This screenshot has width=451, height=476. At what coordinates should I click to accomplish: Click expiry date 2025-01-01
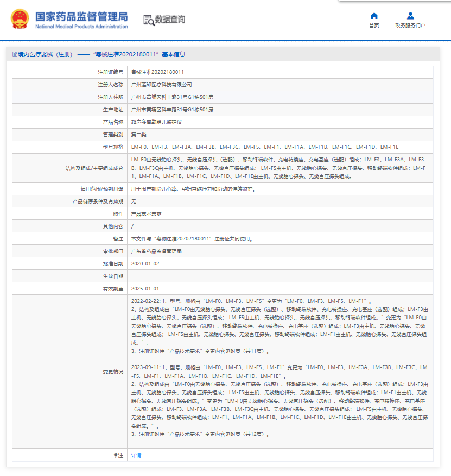coord(145,289)
